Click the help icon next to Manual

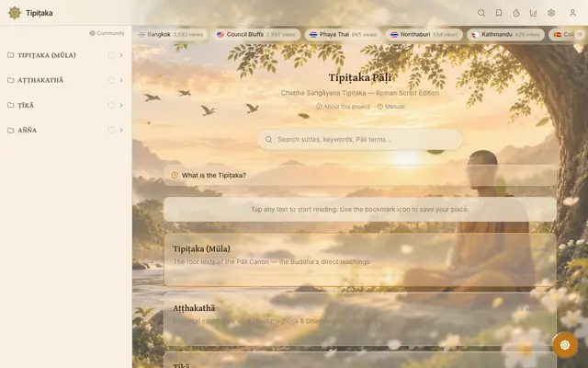tap(379, 107)
